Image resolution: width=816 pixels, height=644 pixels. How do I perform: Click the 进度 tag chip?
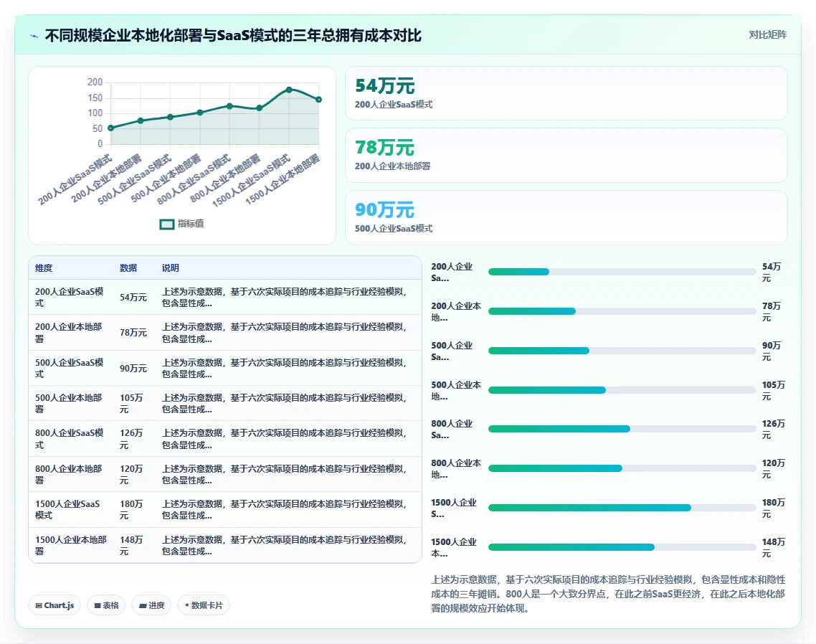pyautogui.click(x=151, y=605)
